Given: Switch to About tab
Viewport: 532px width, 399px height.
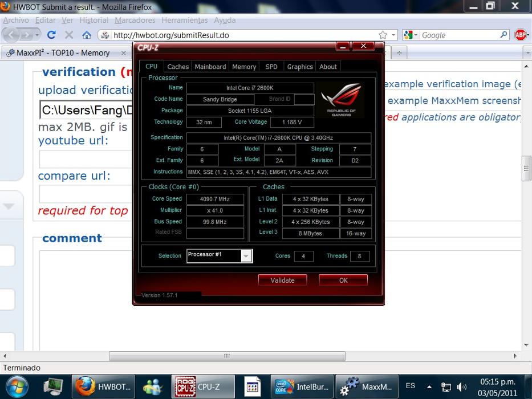Looking at the screenshot, I should [x=328, y=67].
